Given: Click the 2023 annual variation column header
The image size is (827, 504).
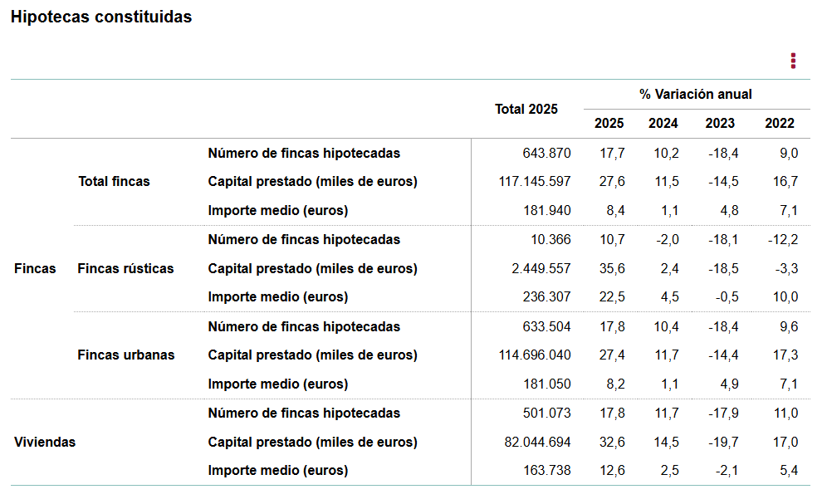Looking at the screenshot, I should (x=720, y=123).
